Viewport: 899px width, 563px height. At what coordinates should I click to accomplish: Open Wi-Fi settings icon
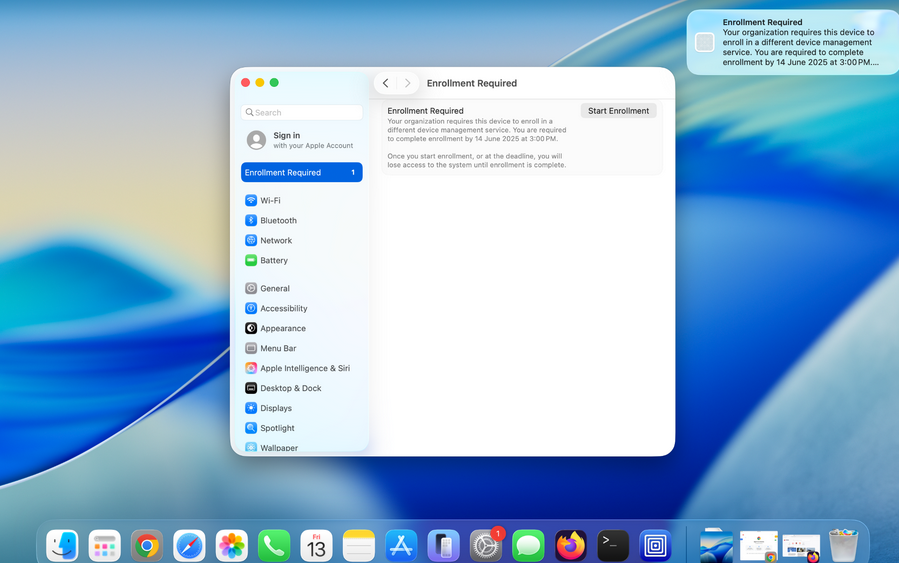pos(251,200)
